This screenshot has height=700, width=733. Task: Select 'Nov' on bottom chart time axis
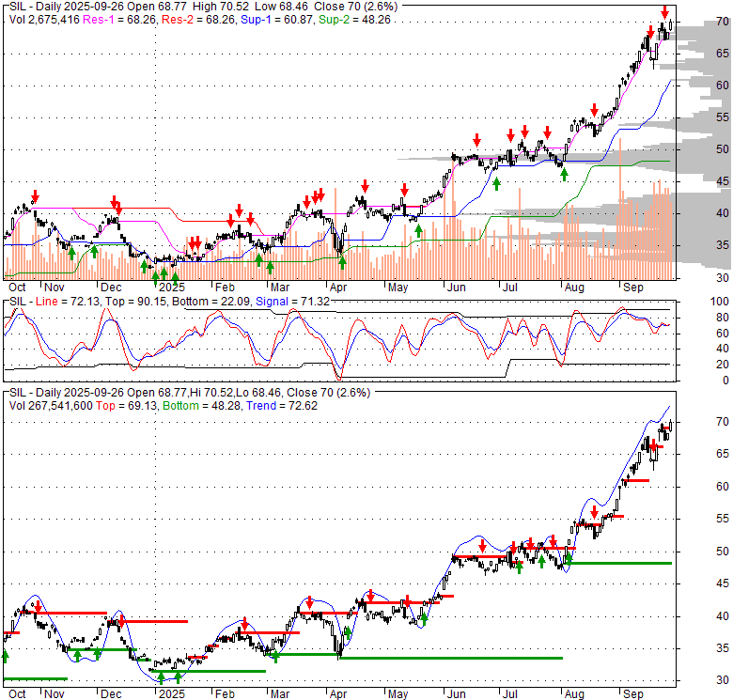tap(55, 694)
